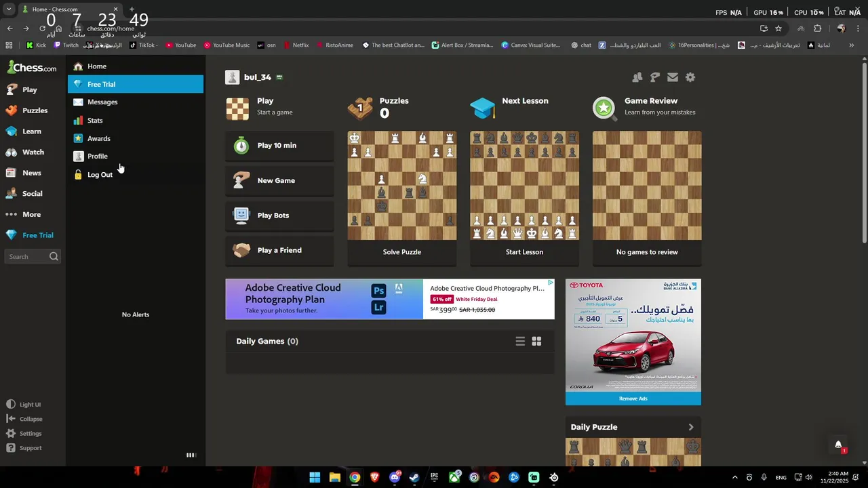Expand the Daily Puzzle arrow
This screenshot has height=488, width=868.
(x=691, y=427)
